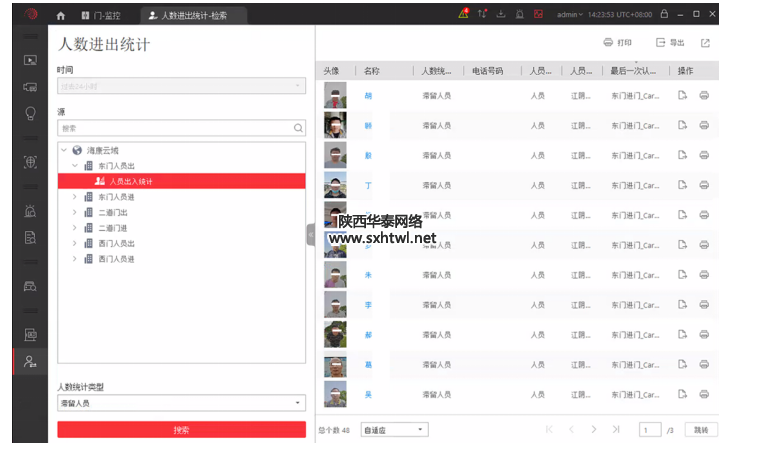The image size is (766, 458).
Task: Expand the 东门人员进 tree node
Action: tap(74, 197)
